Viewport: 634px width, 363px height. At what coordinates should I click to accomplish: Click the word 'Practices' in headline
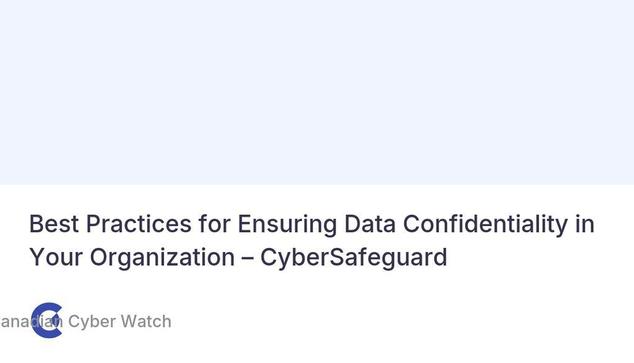coord(139,224)
